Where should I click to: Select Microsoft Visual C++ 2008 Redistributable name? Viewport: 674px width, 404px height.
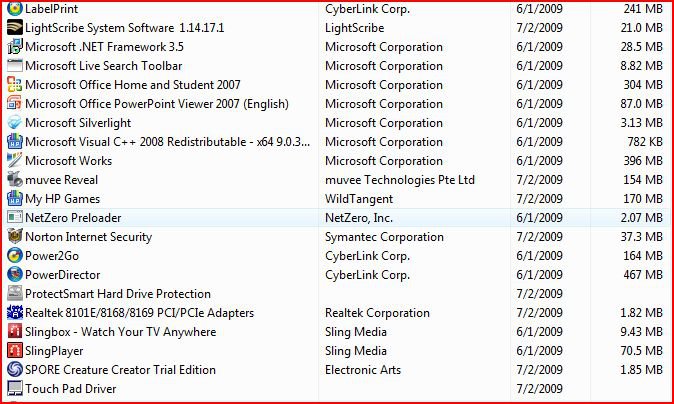(x=168, y=142)
